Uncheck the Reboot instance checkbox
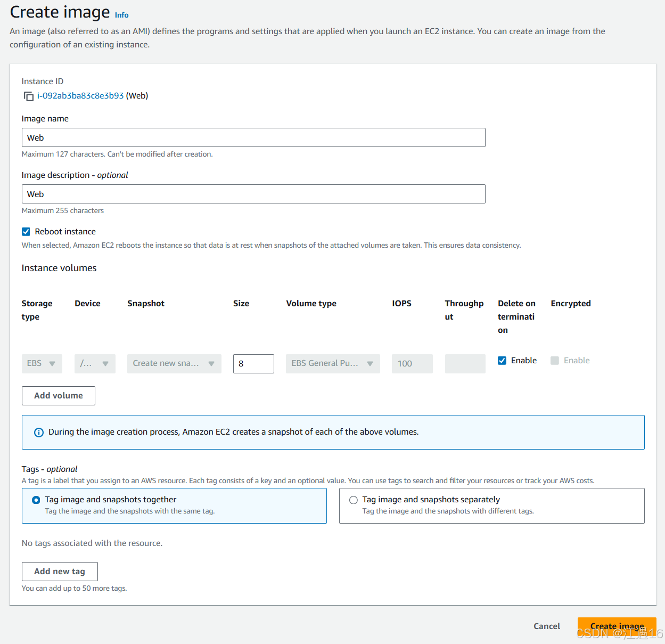Viewport: 665px width, 644px height. (26, 231)
